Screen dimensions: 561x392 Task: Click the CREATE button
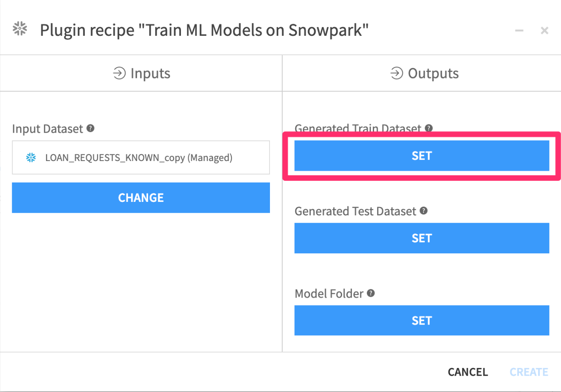coord(529,372)
